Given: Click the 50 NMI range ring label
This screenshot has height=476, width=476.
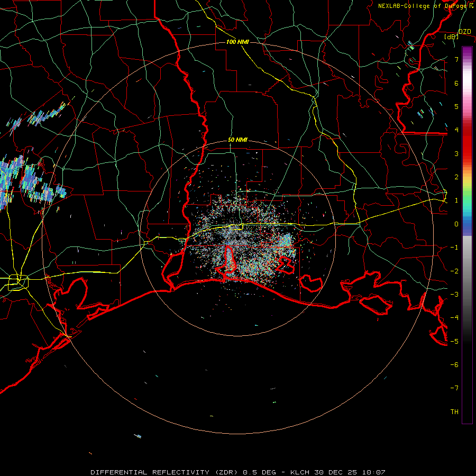Looking at the screenshot, I should tap(237, 140).
